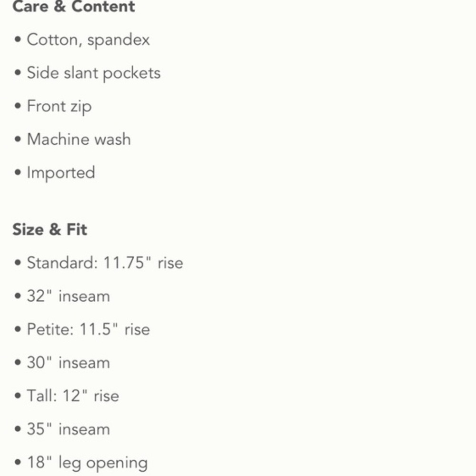This screenshot has height=476, width=476.
Task: Click the Front zip bullet text
Action: (59, 106)
